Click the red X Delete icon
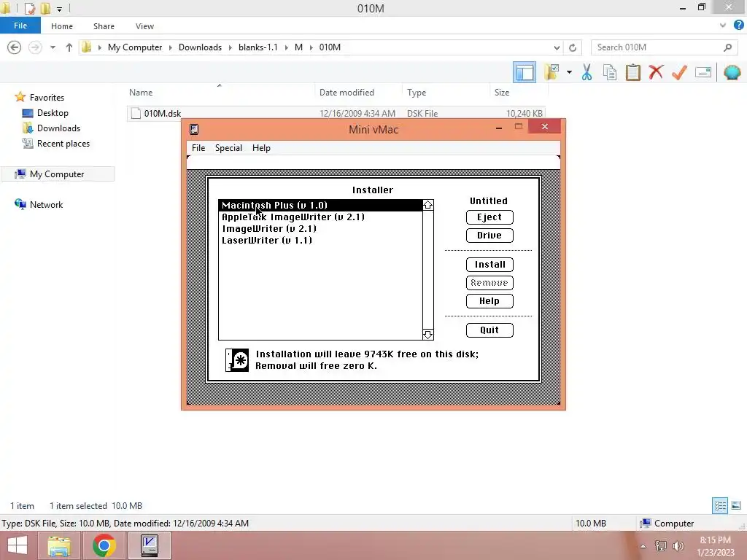The image size is (747, 560). (656, 72)
